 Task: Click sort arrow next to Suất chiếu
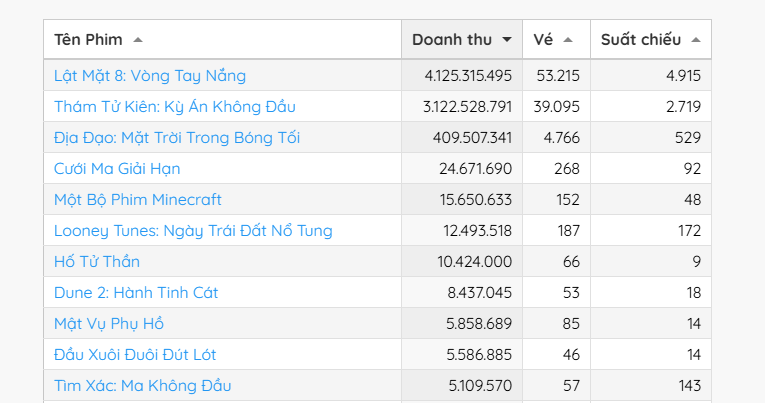point(695,40)
